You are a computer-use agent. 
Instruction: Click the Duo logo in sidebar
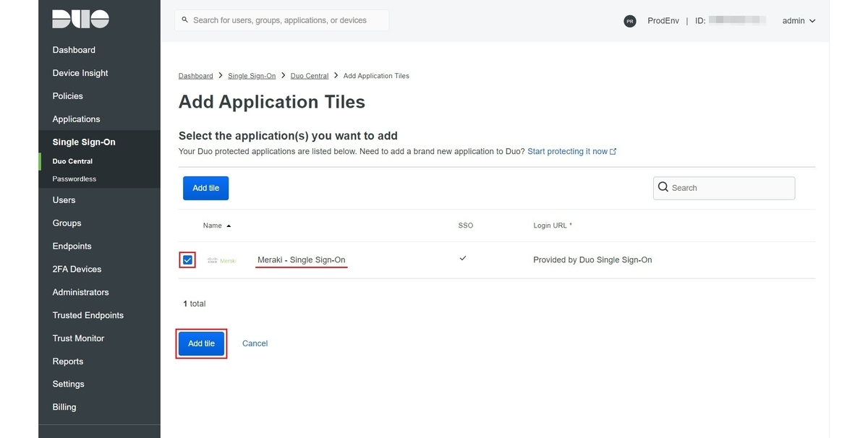pyautogui.click(x=80, y=20)
